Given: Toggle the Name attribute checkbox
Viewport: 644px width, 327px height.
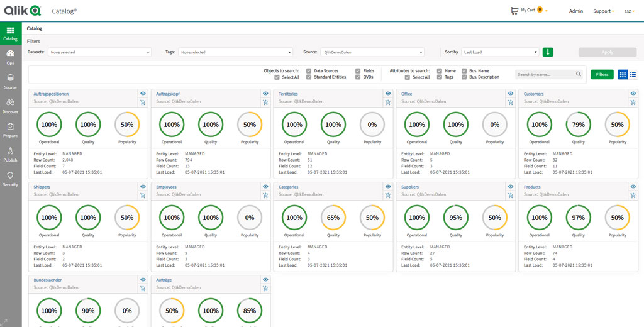Looking at the screenshot, I should [x=440, y=70].
